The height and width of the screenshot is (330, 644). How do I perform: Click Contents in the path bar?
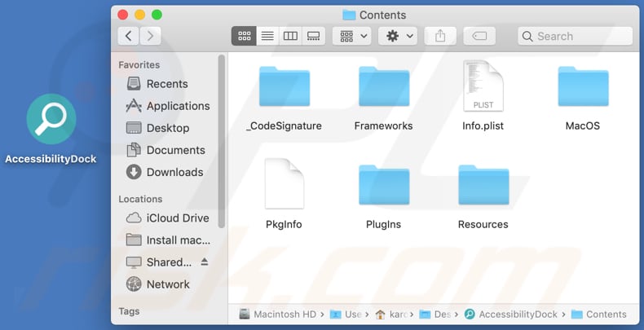(x=599, y=315)
